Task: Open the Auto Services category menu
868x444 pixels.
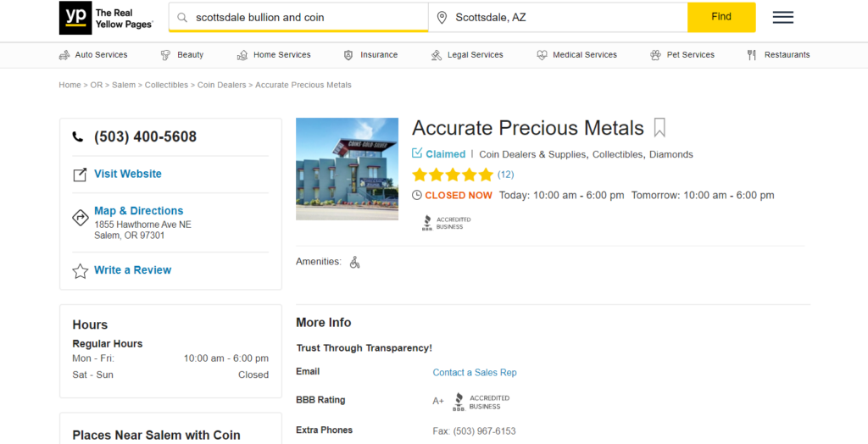Action: click(93, 55)
